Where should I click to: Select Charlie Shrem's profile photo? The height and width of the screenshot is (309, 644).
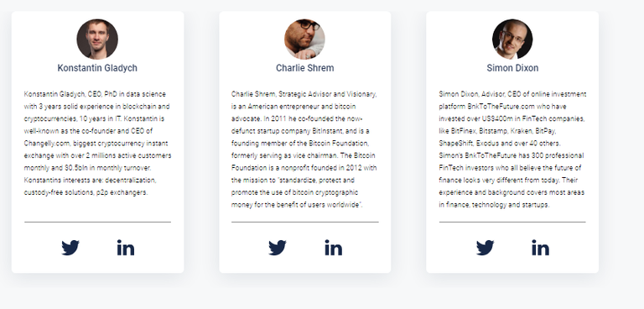tap(304, 39)
